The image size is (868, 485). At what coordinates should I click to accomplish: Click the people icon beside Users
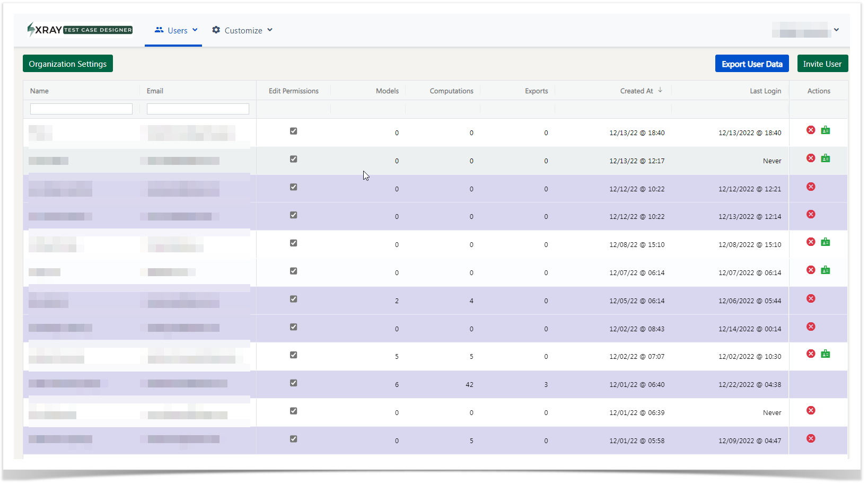(159, 30)
